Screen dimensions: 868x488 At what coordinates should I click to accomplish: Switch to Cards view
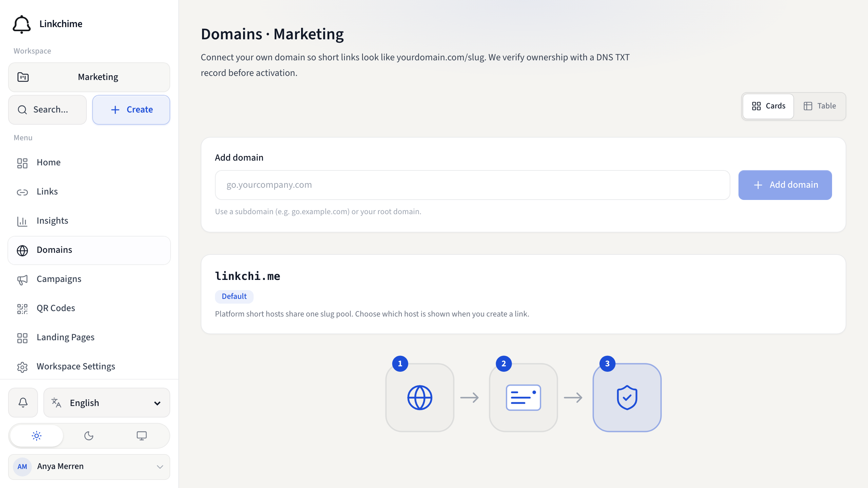pos(768,106)
